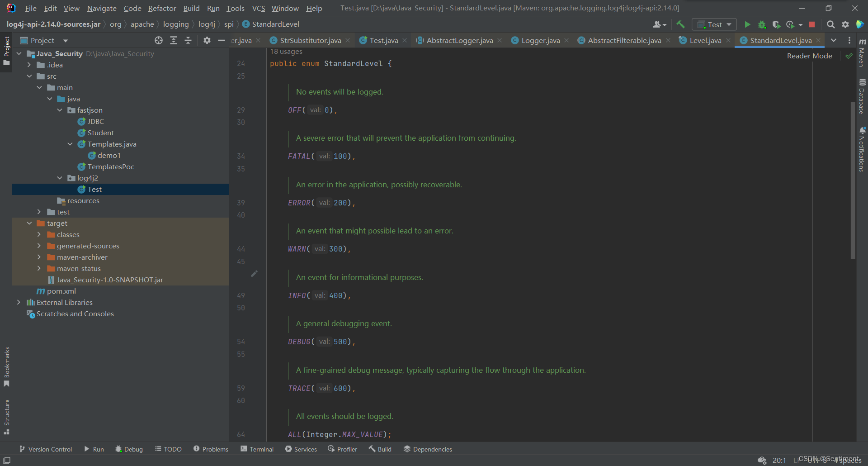
Task: Show hidden editor tabs chevron
Action: 834,40
